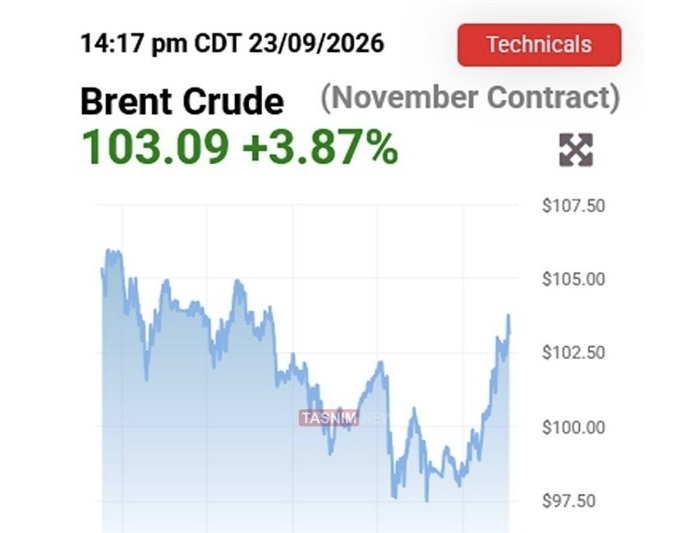This screenshot has height=533, width=675.
Task: Select the $97.50 axis label
Action: (569, 501)
